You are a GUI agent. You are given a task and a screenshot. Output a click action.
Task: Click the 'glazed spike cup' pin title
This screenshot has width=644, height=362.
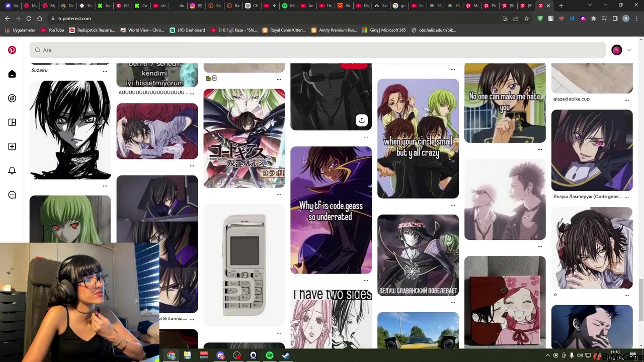click(572, 99)
